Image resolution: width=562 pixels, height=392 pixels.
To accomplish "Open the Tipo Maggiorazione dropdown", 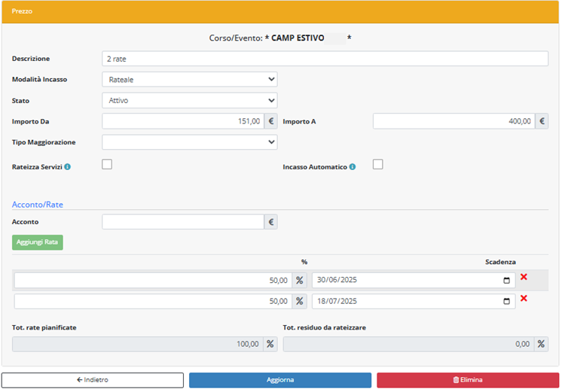I will [189, 142].
